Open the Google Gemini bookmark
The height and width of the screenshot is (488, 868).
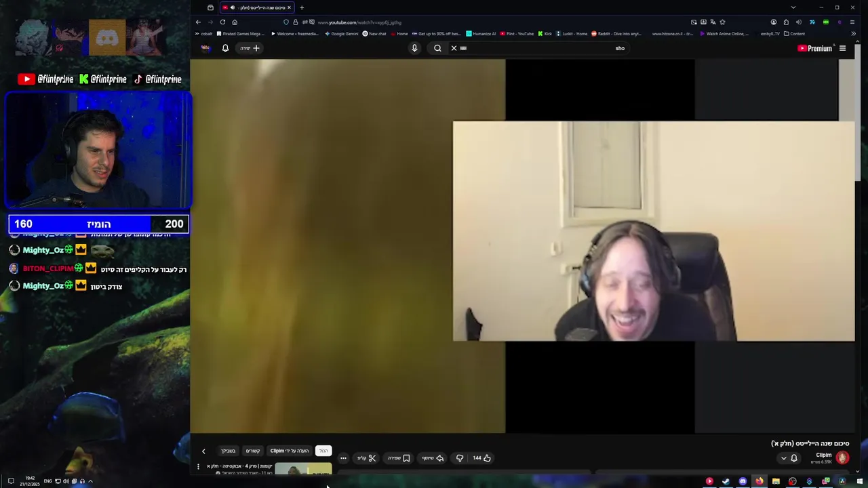[x=341, y=33]
